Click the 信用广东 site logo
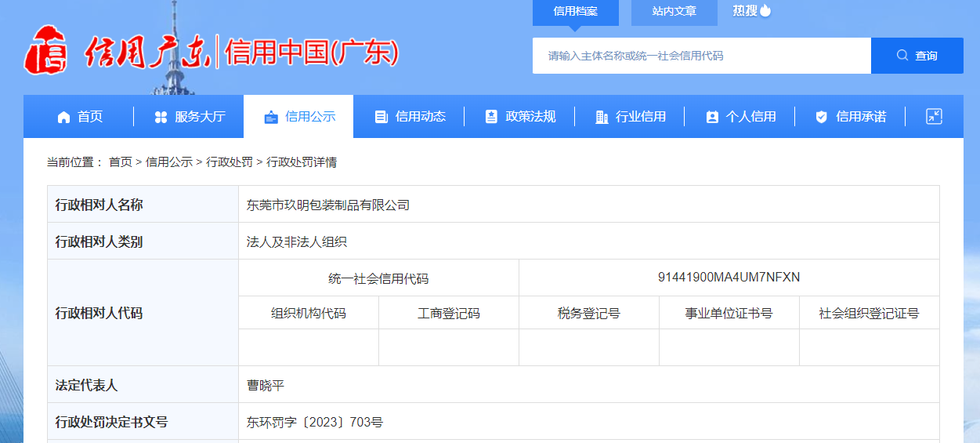The image size is (980, 443). click(118, 53)
